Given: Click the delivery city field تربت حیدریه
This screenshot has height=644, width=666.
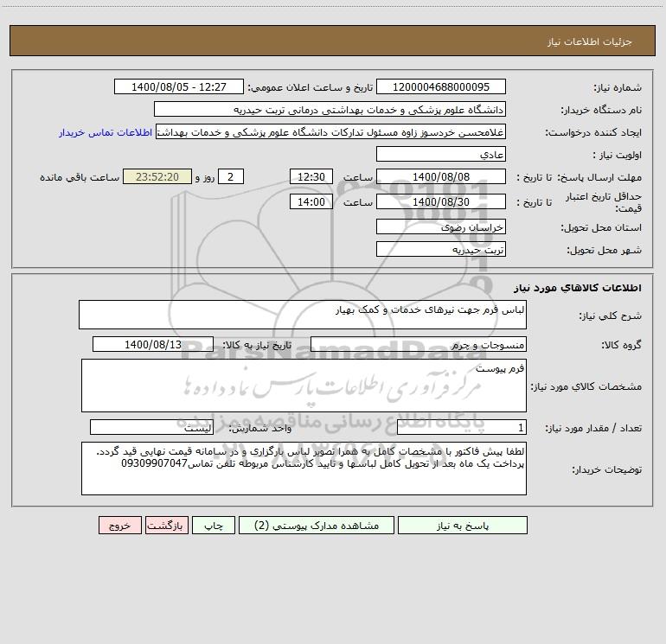Looking at the screenshot, I should pyautogui.click(x=441, y=249).
